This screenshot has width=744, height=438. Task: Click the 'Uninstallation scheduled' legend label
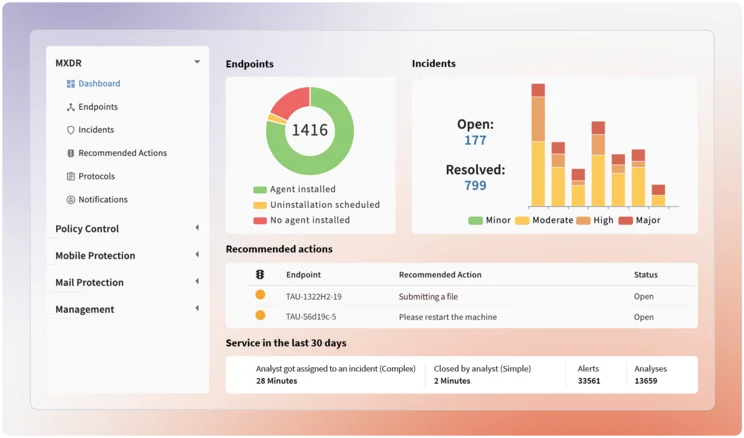[x=325, y=205]
